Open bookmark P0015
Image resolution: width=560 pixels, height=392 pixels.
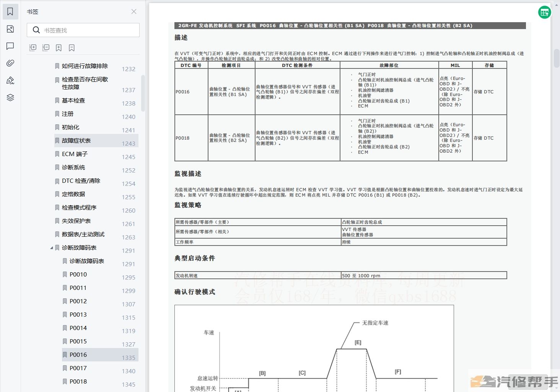(x=78, y=341)
